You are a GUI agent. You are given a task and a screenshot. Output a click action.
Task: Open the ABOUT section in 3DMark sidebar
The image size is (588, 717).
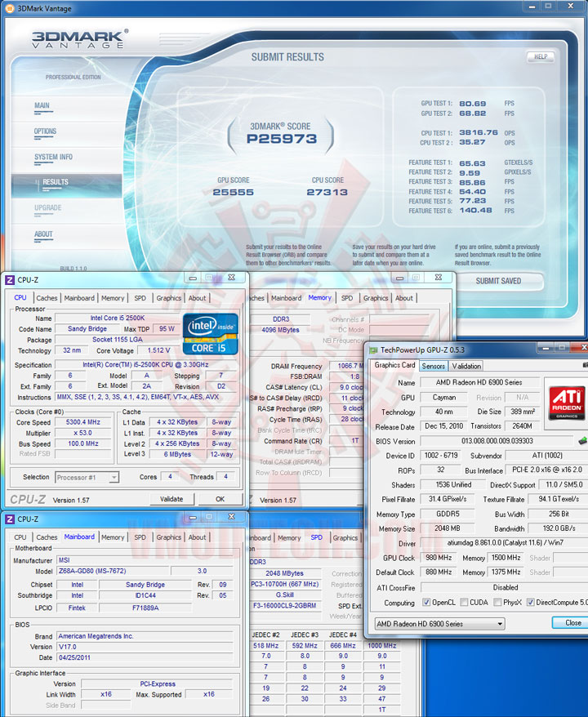coord(43,234)
